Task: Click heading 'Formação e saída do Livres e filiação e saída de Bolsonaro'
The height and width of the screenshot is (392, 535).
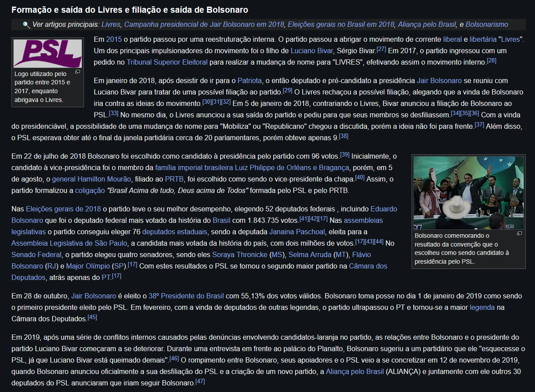Action: click(130, 10)
